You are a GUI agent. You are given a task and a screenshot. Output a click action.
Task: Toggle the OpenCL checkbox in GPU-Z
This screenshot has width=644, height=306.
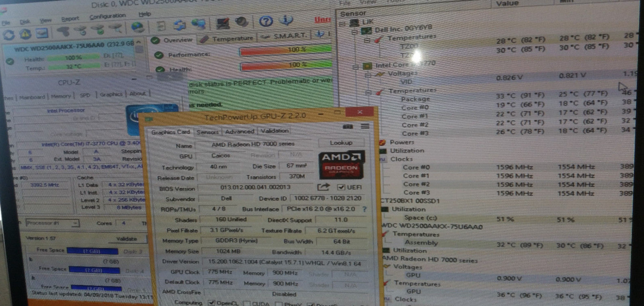[x=211, y=303]
